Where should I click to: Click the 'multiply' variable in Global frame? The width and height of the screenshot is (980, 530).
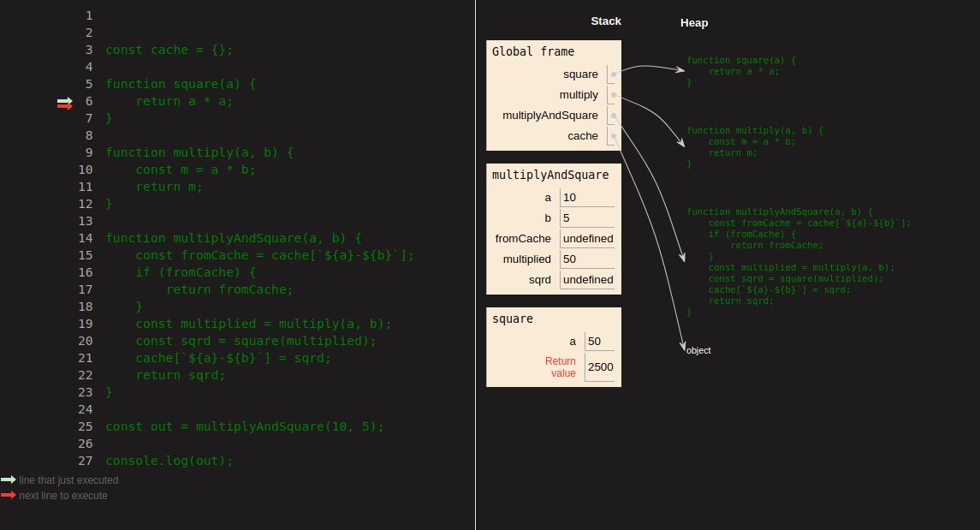point(578,95)
